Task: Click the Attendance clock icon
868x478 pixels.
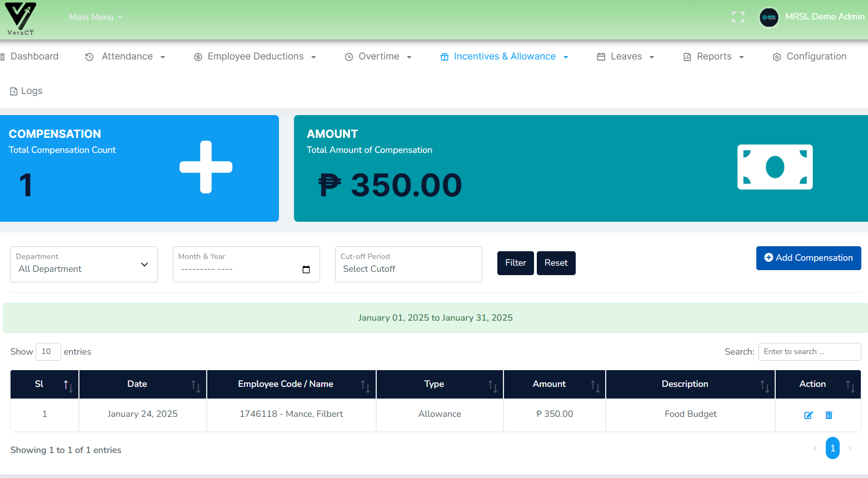Action: pyautogui.click(x=89, y=56)
